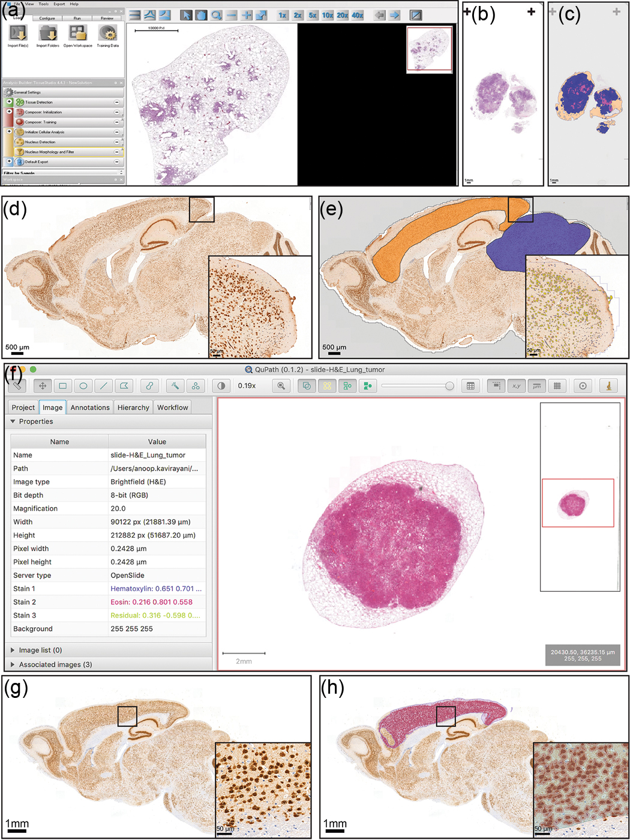Expand the Initialize Cellular Analysis plus button
The height and width of the screenshot is (840, 630).
[9, 131]
